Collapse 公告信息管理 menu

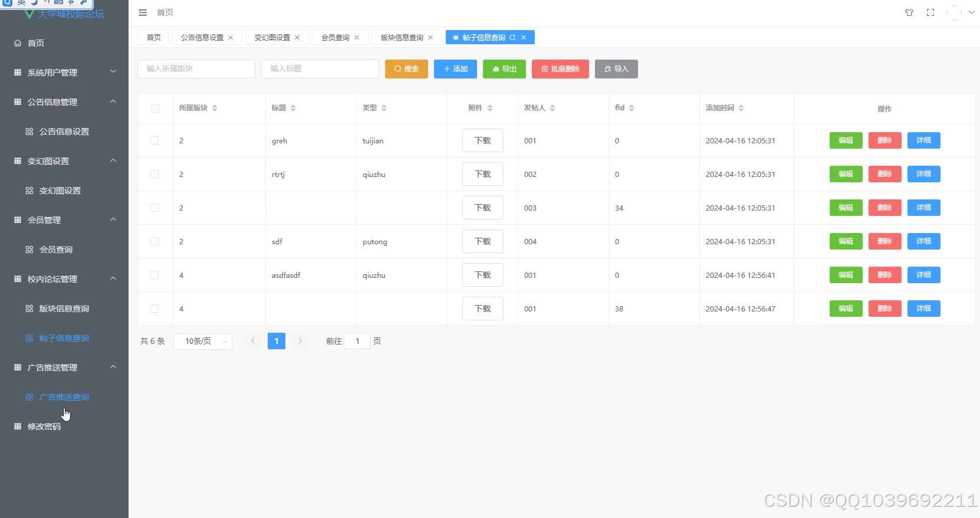pyautogui.click(x=64, y=102)
